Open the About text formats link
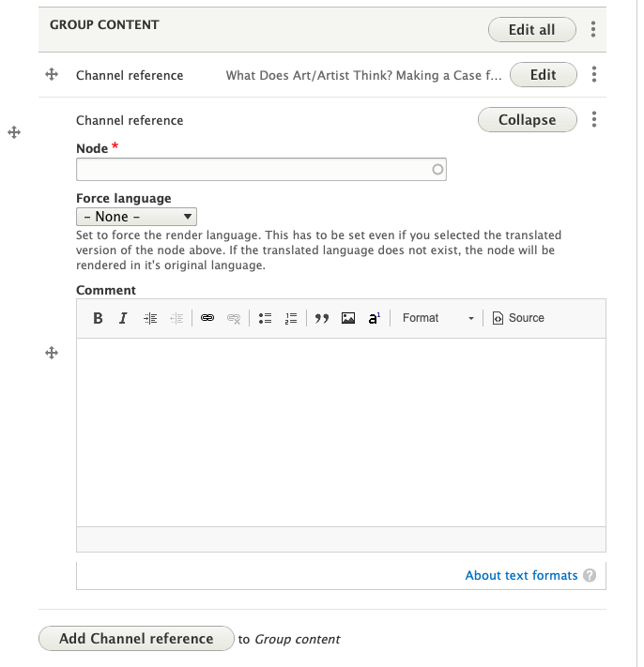This screenshot has height=667, width=644. coord(521,575)
